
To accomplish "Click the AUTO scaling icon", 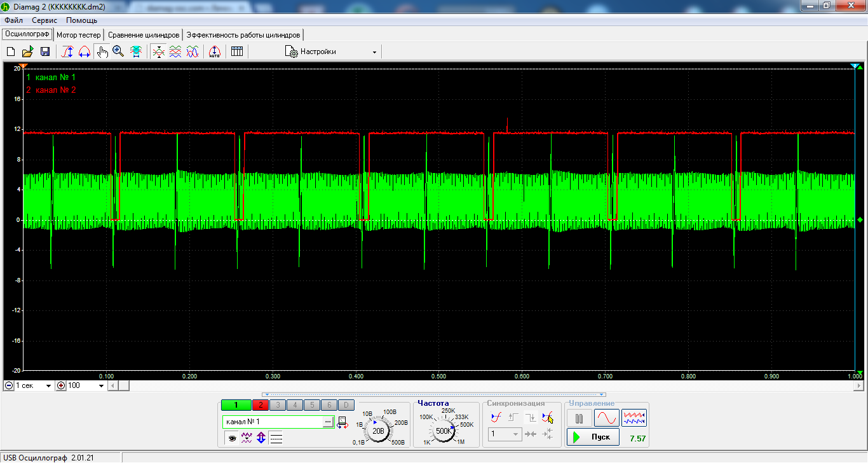I will [215, 52].
